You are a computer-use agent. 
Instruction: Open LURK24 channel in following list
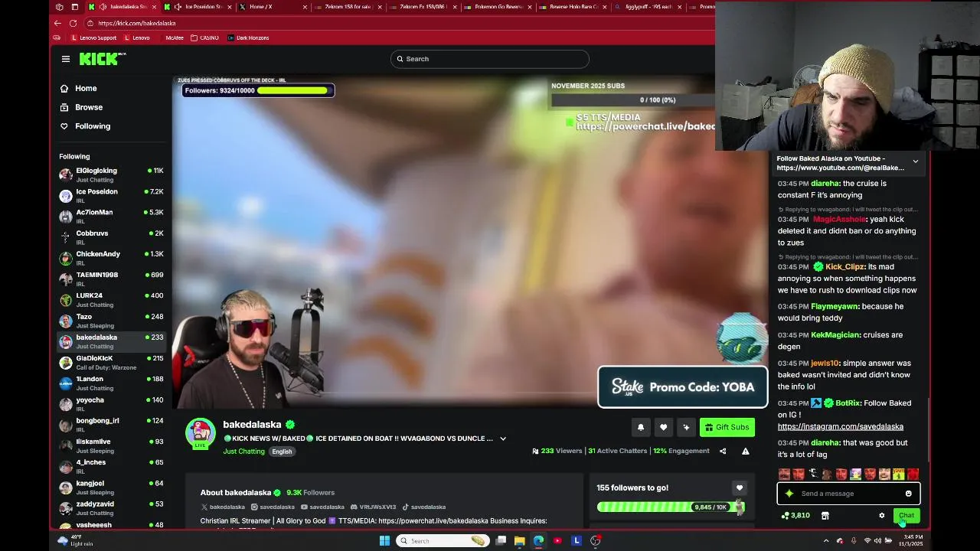[112, 299]
